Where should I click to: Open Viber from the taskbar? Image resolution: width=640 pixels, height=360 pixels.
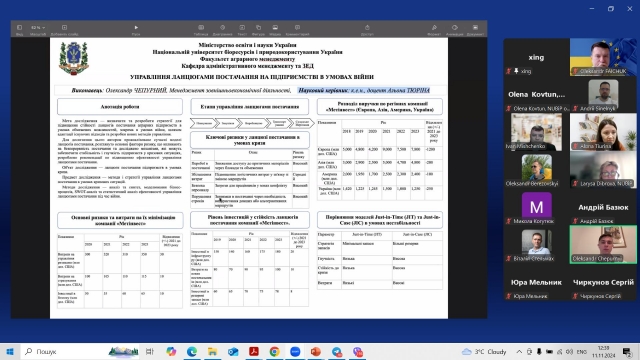358,351
